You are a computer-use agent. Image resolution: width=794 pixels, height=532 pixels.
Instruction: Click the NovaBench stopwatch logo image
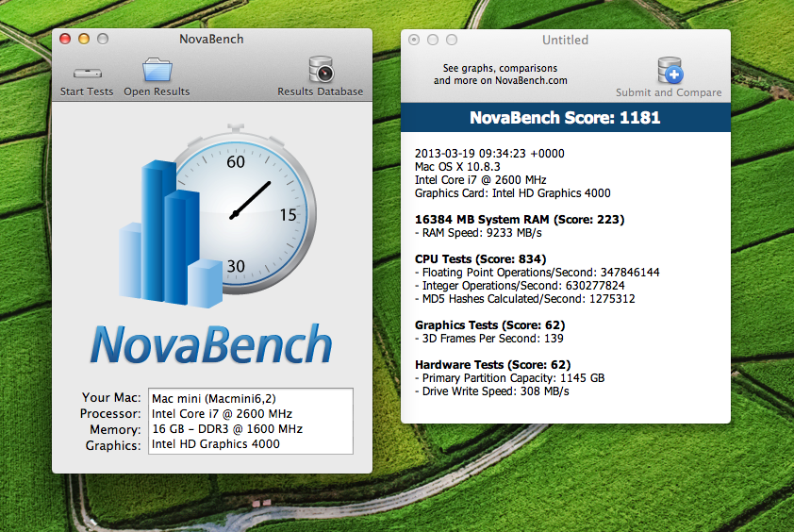pos(218,216)
